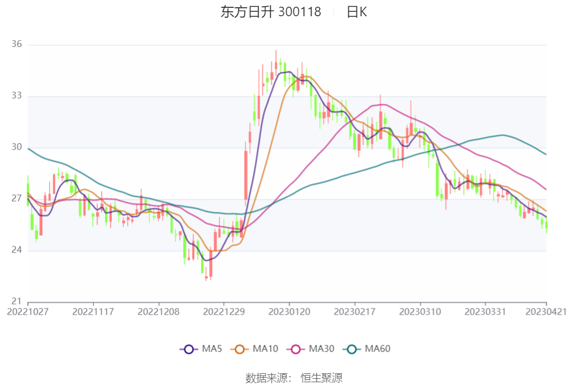Click the 30 y-axis price label
Image resolution: width=588 pixels, height=385 pixels.
[17, 147]
